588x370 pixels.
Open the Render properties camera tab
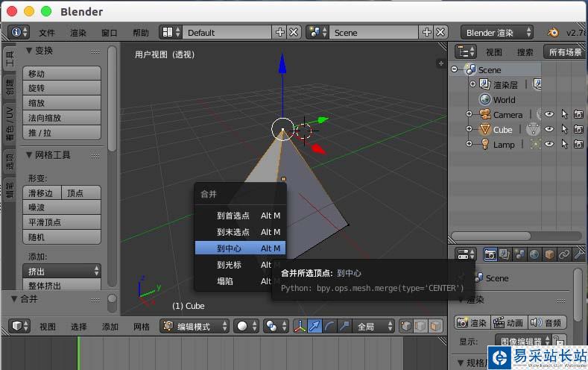490,255
